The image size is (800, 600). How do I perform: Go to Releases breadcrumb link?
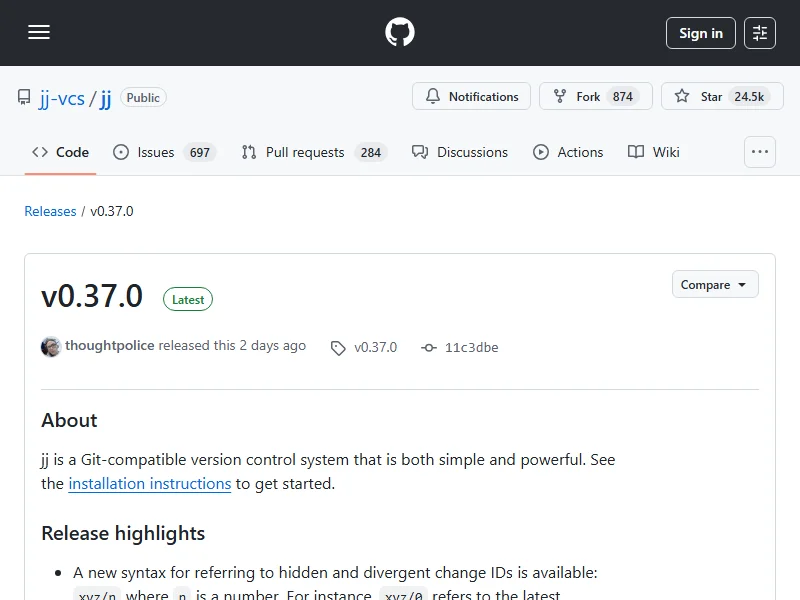pyautogui.click(x=50, y=212)
